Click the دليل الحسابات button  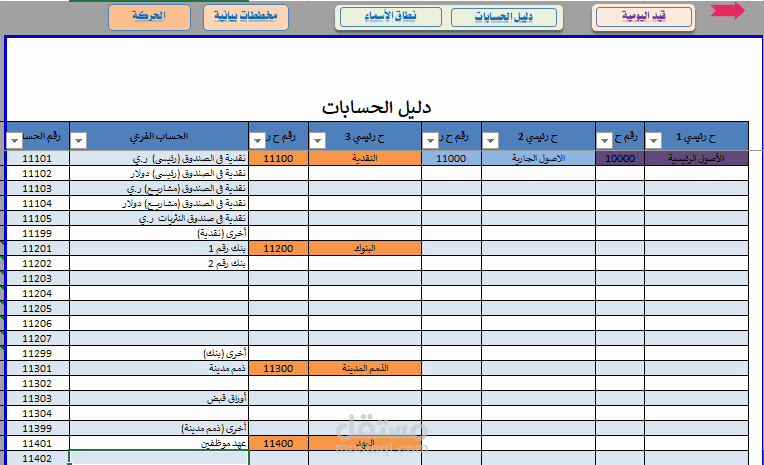[504, 18]
